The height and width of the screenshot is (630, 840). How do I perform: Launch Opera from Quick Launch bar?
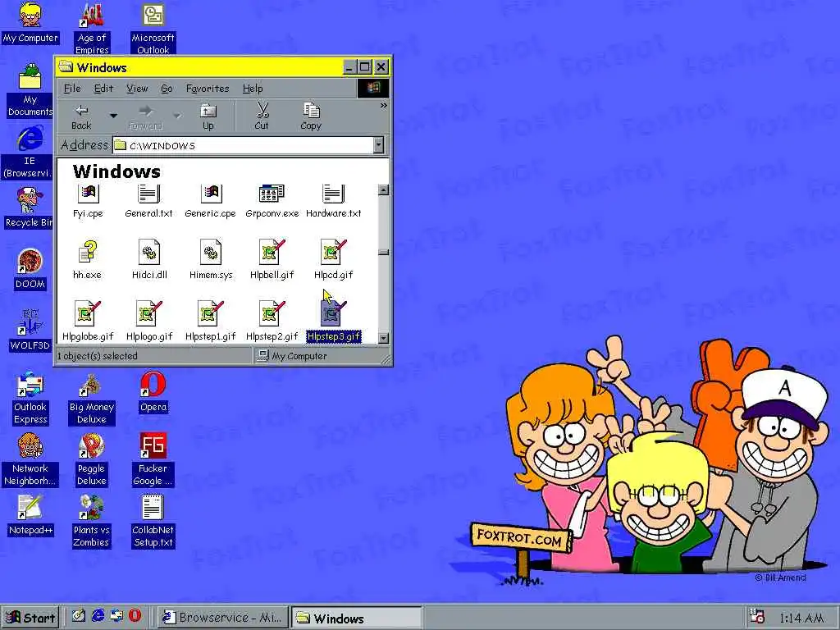(135, 615)
